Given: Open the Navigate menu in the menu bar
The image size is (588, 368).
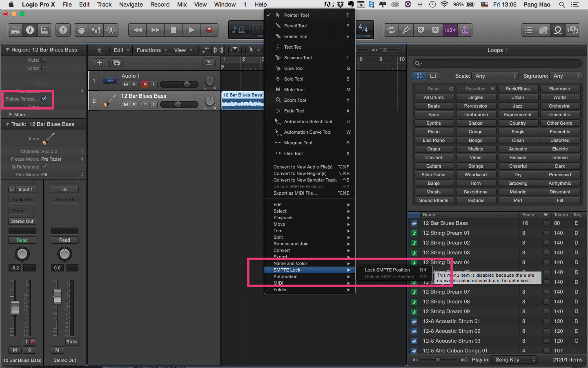Looking at the screenshot, I should click(131, 4).
